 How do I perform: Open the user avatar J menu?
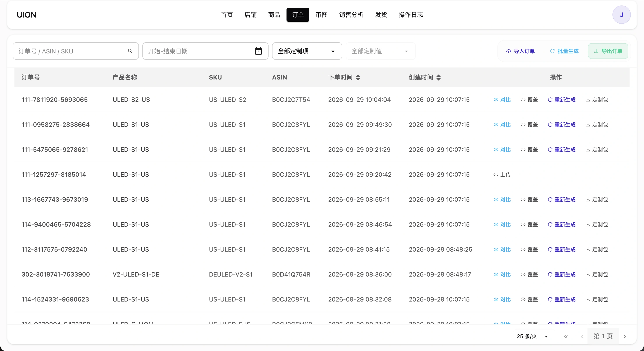click(x=621, y=15)
